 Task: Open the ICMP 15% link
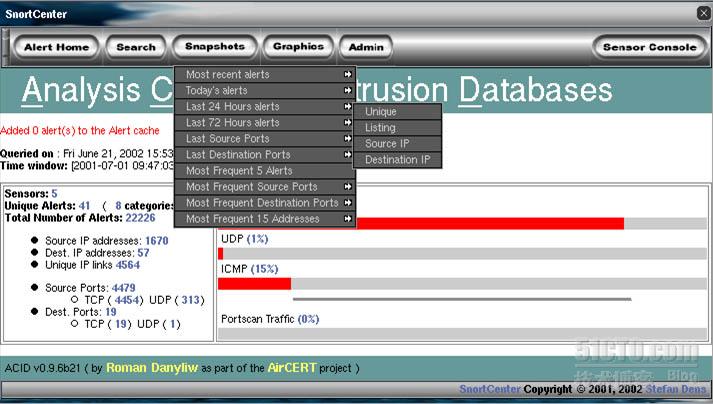(x=264, y=269)
